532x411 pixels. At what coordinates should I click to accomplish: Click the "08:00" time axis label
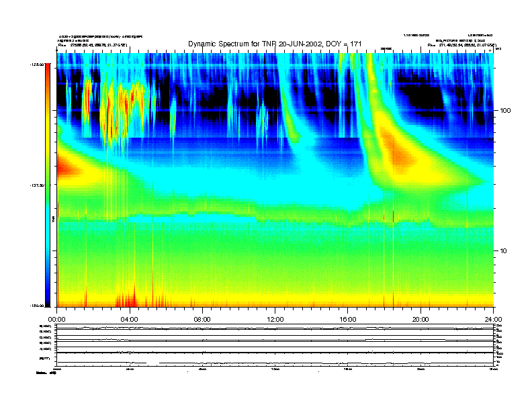(202, 320)
